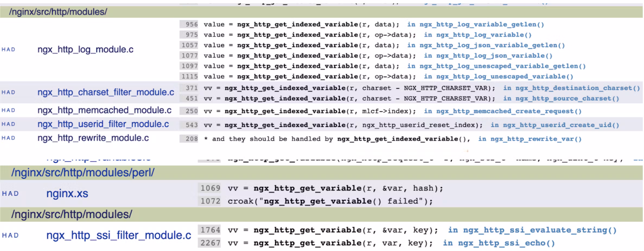The image size is (644, 251).
Task: Click Download 'D' link for ngx_http_log_module.c
Action: [13, 49]
